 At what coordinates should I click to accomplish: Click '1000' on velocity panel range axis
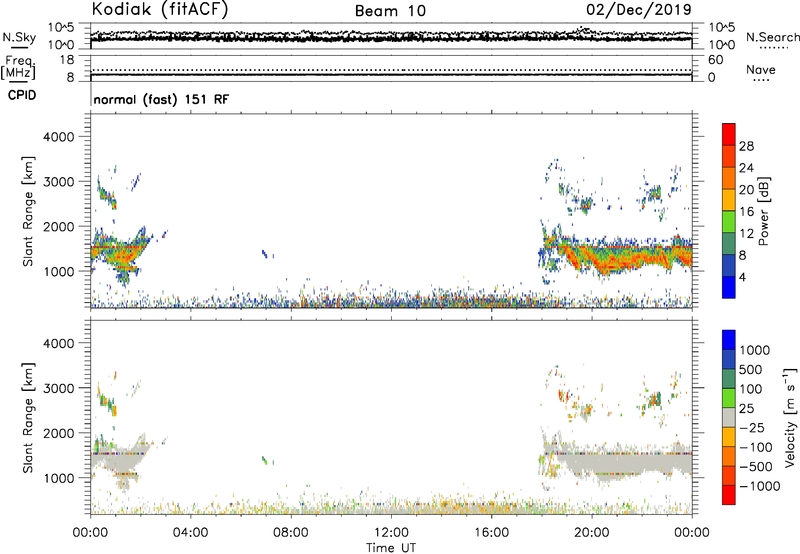tap(59, 478)
